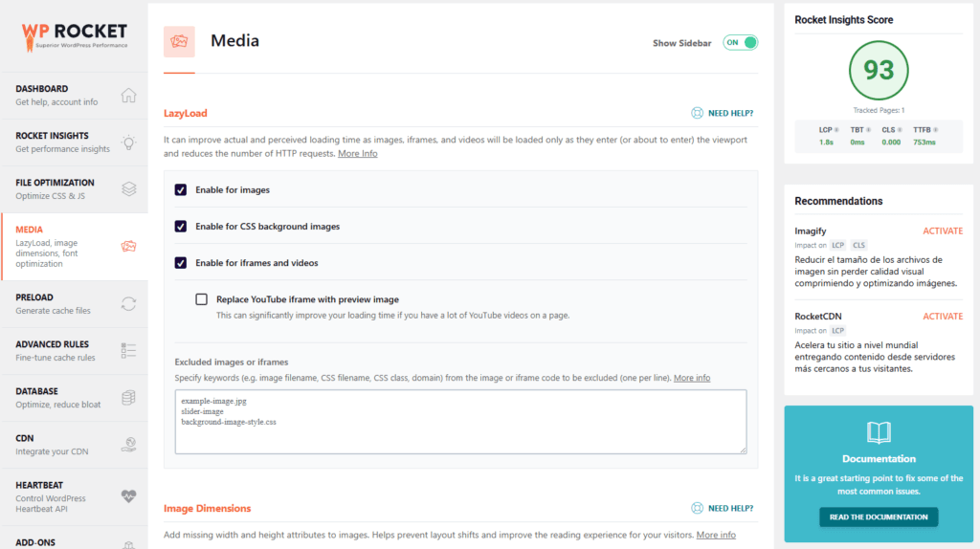The image size is (980, 549).
Task: Click the Documentation book icon
Action: click(879, 432)
